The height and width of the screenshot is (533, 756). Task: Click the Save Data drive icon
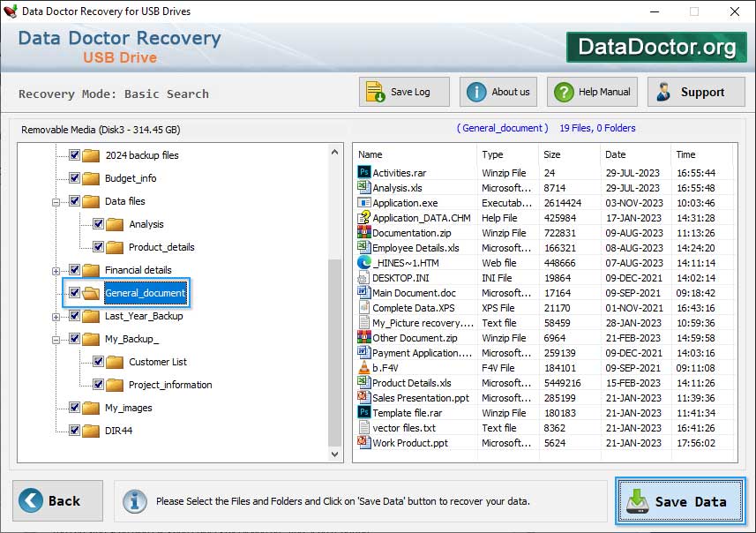pos(638,501)
